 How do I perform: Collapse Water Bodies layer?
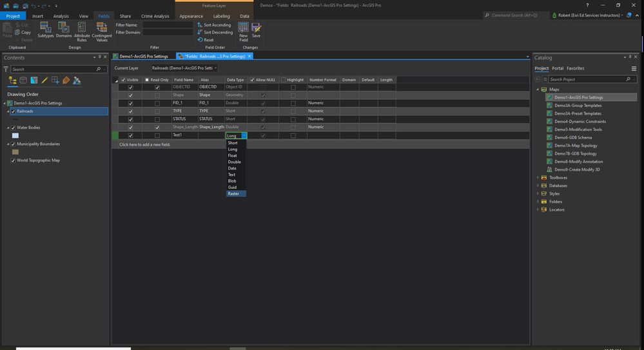(8, 128)
